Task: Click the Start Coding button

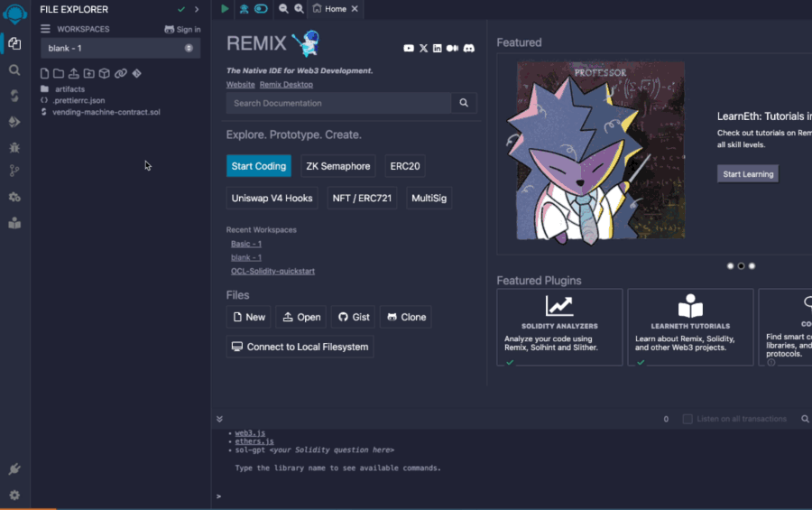Action: click(258, 166)
